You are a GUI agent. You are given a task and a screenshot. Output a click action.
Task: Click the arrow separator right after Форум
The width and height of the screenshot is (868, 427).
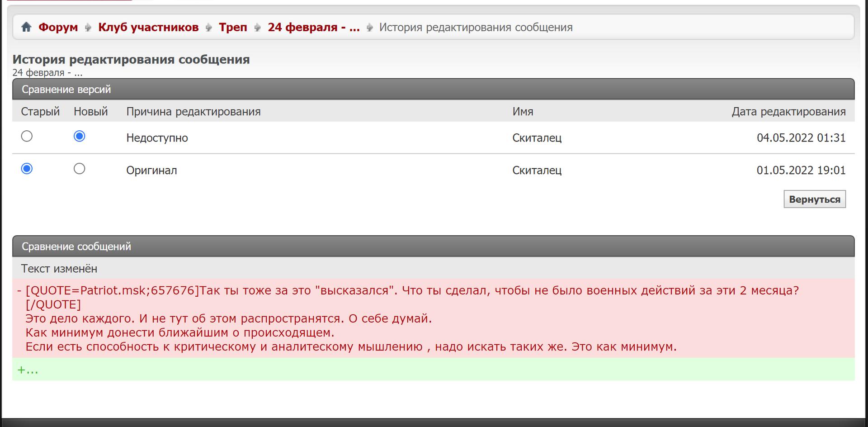[88, 28]
